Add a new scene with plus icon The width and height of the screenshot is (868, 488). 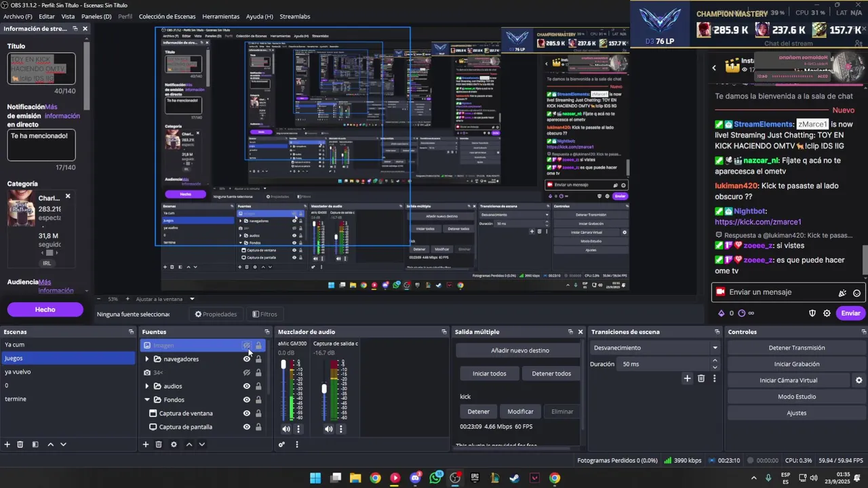coord(7,445)
